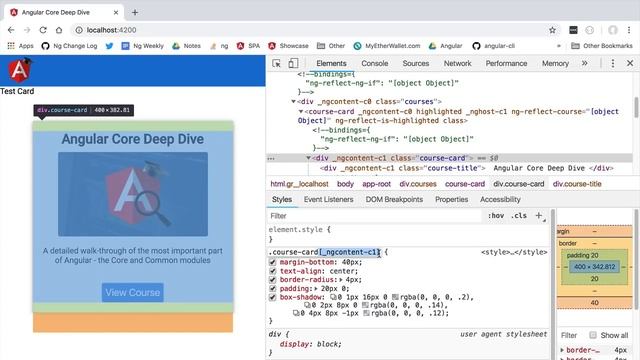Switch to the Sources panel tab
640x360 pixels.
click(416, 63)
